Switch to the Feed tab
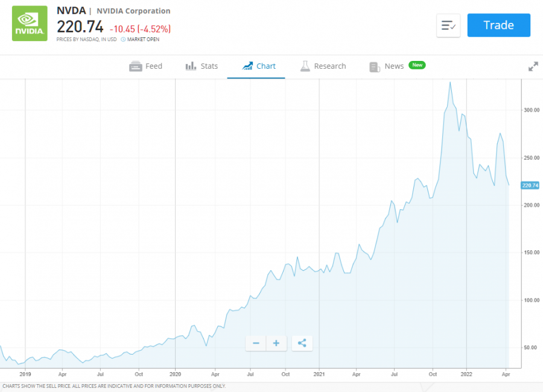 click(x=145, y=66)
